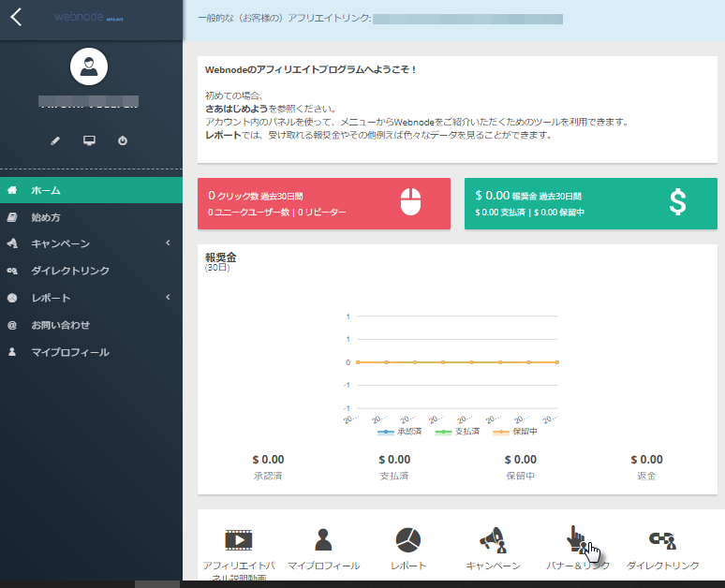The width and height of the screenshot is (725, 588).
Task: Select キャンペーン in the sidebar
Action: coord(91,243)
